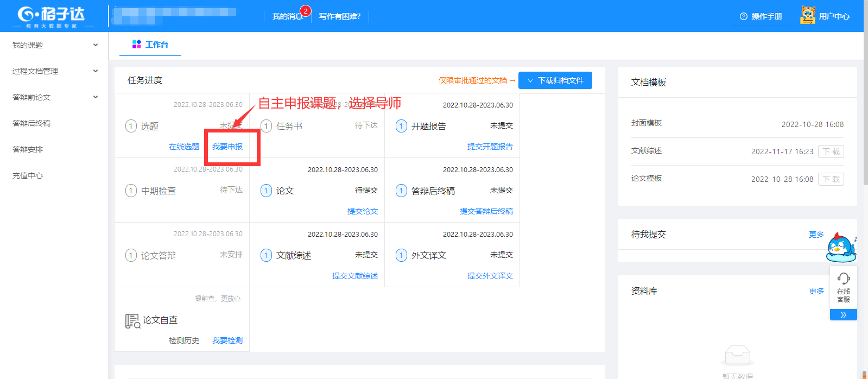Open 下载归档文件 dropdown button

(555, 80)
